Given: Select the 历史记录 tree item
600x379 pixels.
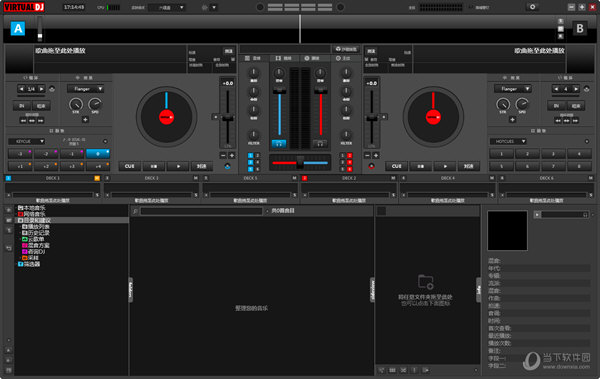Looking at the screenshot, I should [36, 233].
